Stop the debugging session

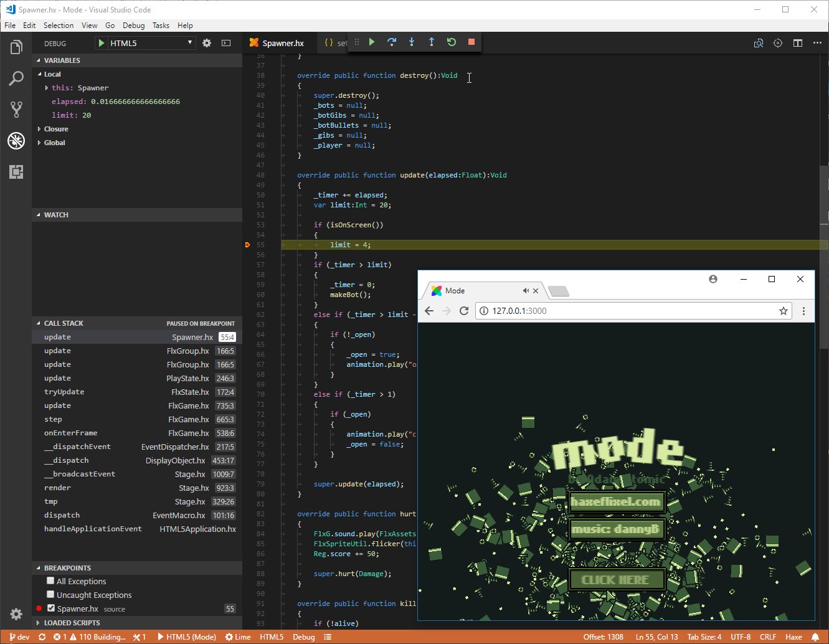coord(471,42)
